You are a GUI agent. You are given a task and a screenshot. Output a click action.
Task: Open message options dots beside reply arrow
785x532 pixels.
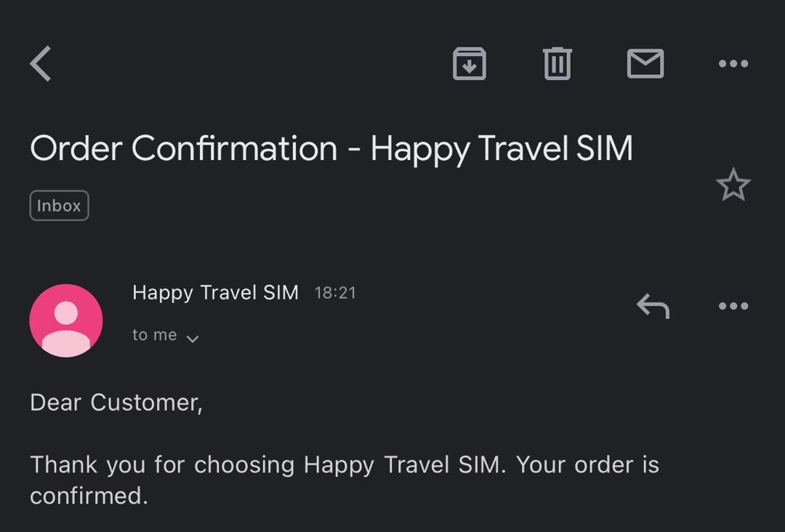click(x=733, y=306)
